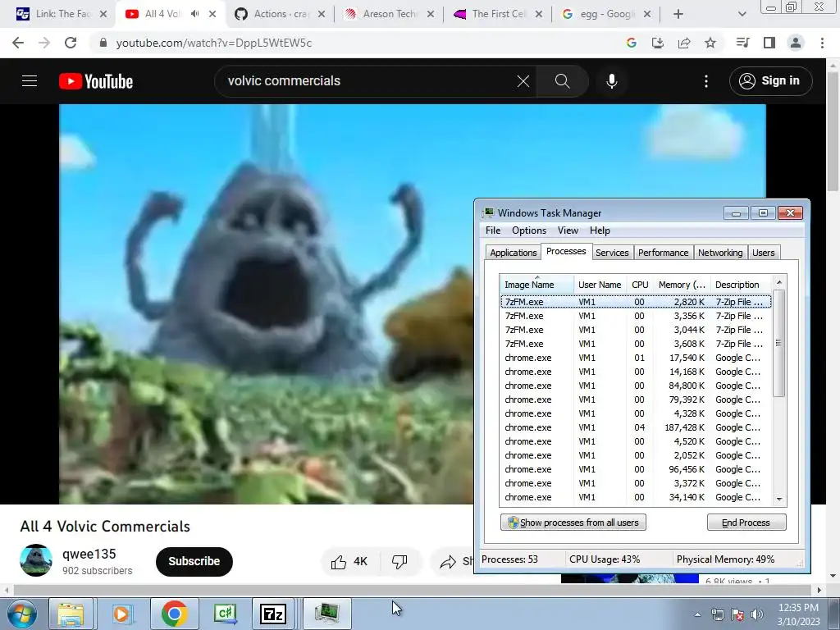This screenshot has height=630, width=840.
Task: Bookmark this page with star icon
Action: (x=710, y=43)
